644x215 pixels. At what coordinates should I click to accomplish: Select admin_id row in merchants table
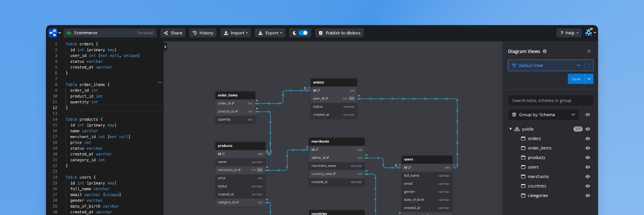tap(337, 158)
